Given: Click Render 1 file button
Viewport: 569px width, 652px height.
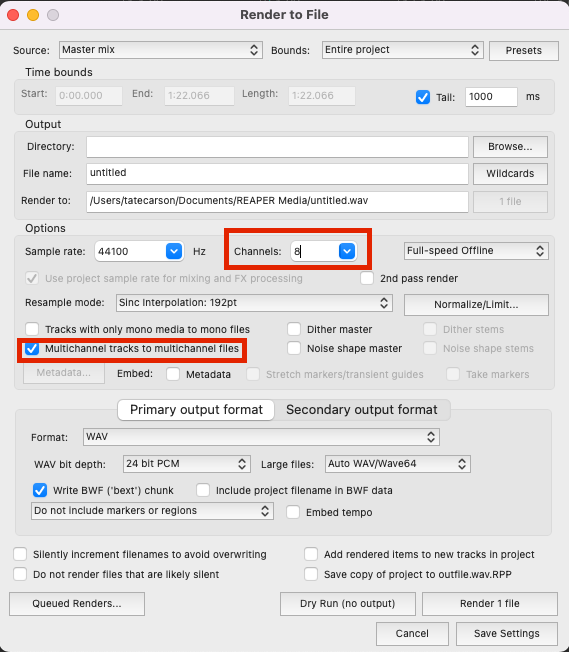Looking at the screenshot, I should point(490,604).
